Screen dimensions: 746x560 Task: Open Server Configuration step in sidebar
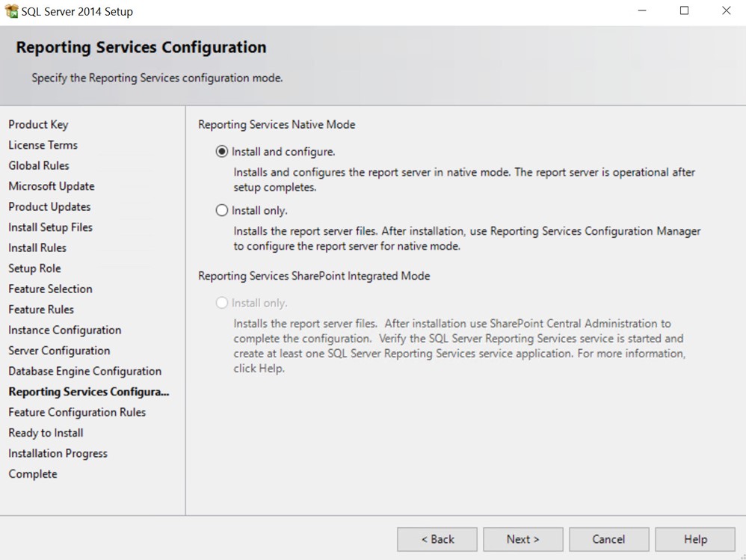(59, 351)
